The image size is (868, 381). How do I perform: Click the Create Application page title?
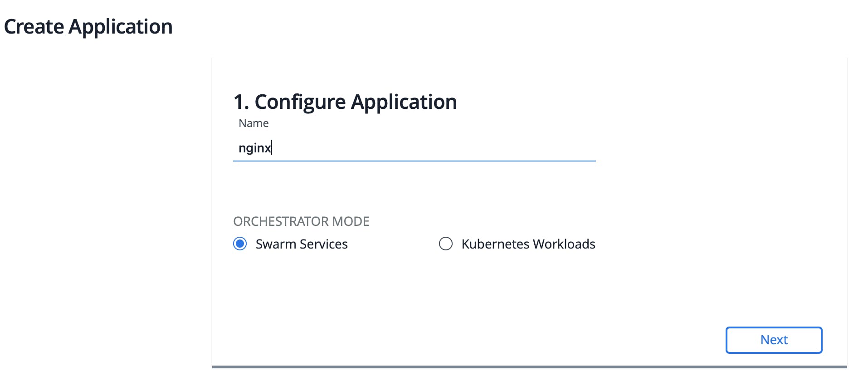(x=88, y=27)
